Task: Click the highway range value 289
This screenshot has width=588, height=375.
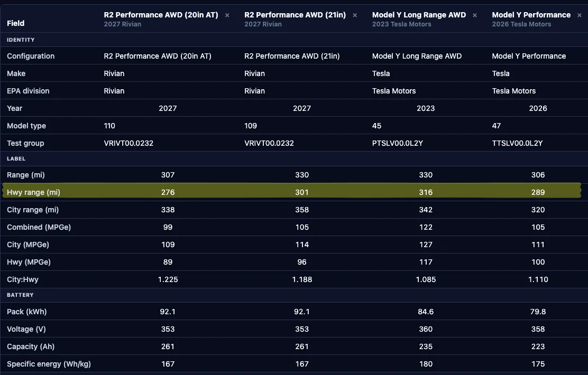Action: [x=538, y=192]
